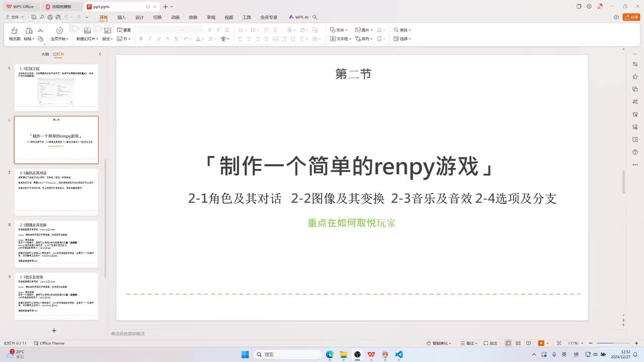This screenshot has height=362, width=644.
Task: Switch to slide sorter view icon
Action: tap(518, 343)
